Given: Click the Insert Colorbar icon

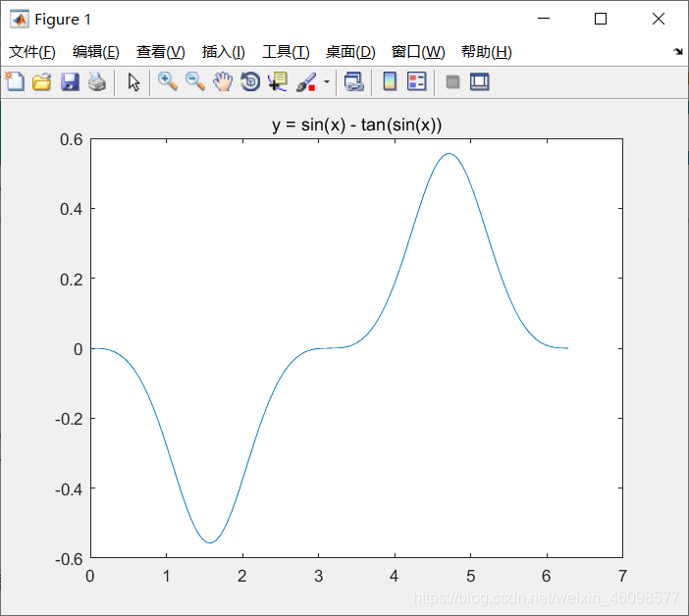Looking at the screenshot, I should pyautogui.click(x=390, y=82).
